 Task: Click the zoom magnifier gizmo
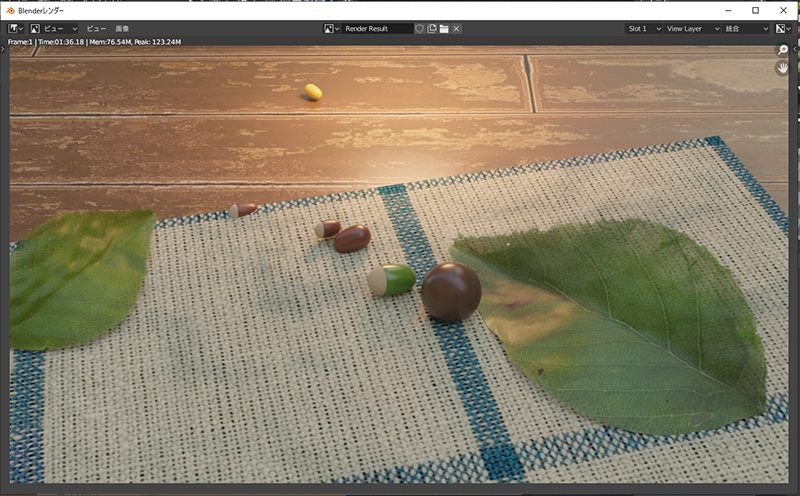point(782,50)
